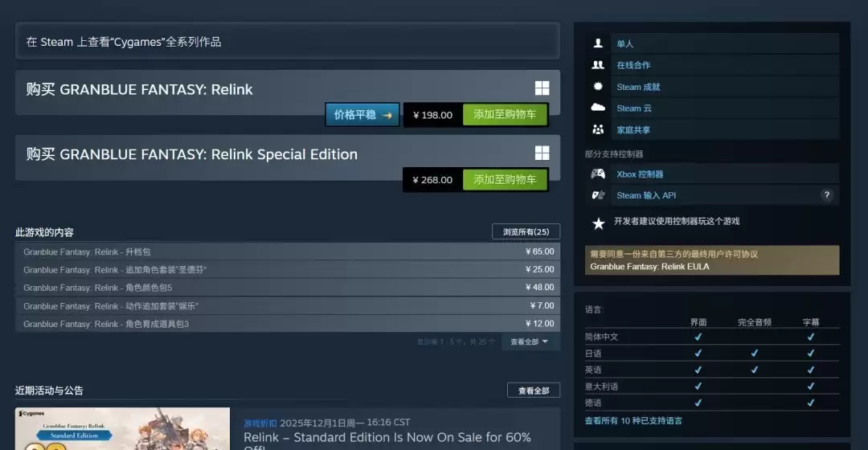Click the Steam achievements (成就) badge icon
This screenshot has width=868, height=450.
click(598, 86)
